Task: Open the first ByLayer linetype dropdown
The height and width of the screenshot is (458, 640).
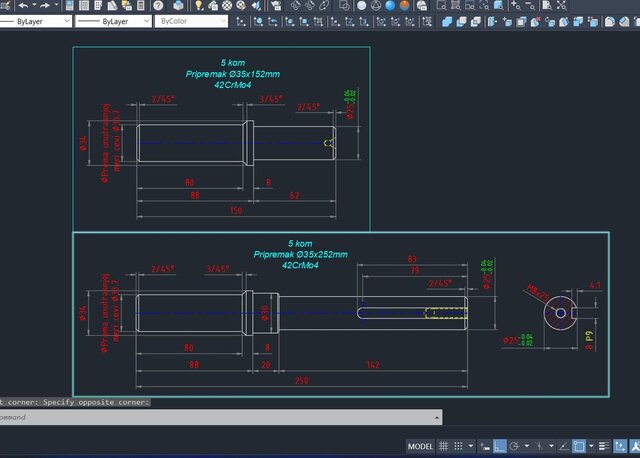Action: [x=66, y=21]
